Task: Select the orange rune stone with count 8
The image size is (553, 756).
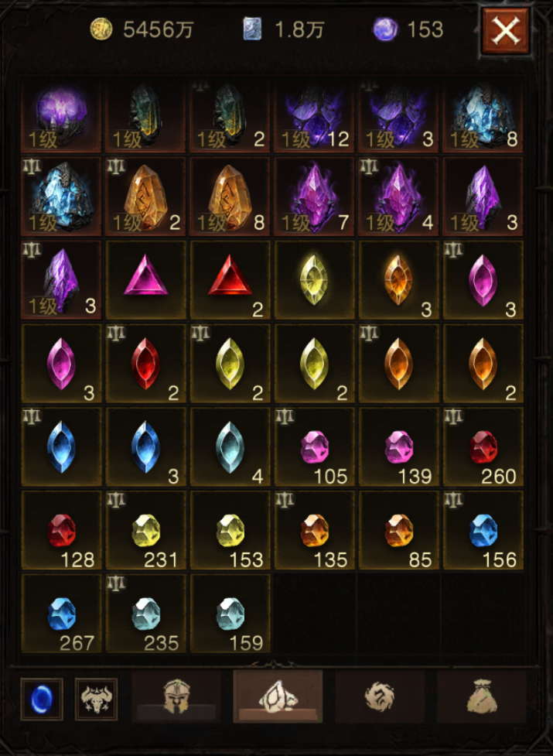Action: pyautogui.click(x=230, y=197)
